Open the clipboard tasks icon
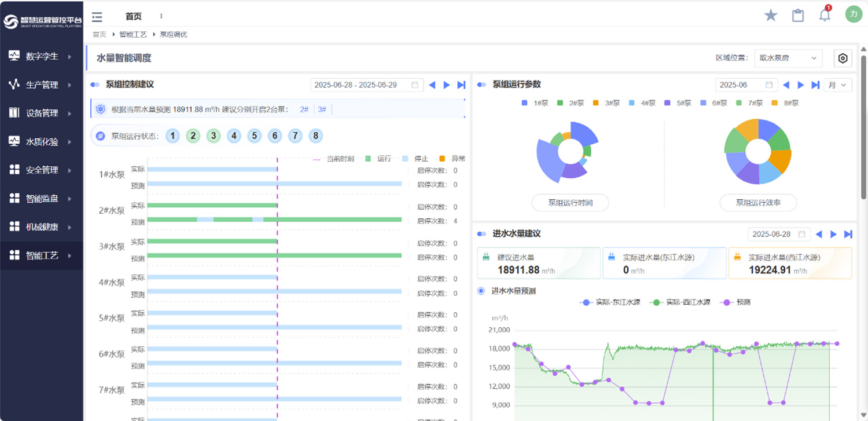 tap(798, 16)
